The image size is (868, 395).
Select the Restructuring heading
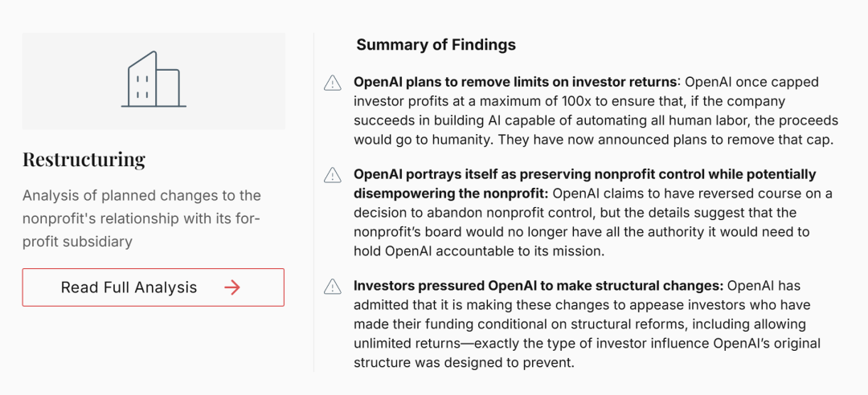pos(84,159)
